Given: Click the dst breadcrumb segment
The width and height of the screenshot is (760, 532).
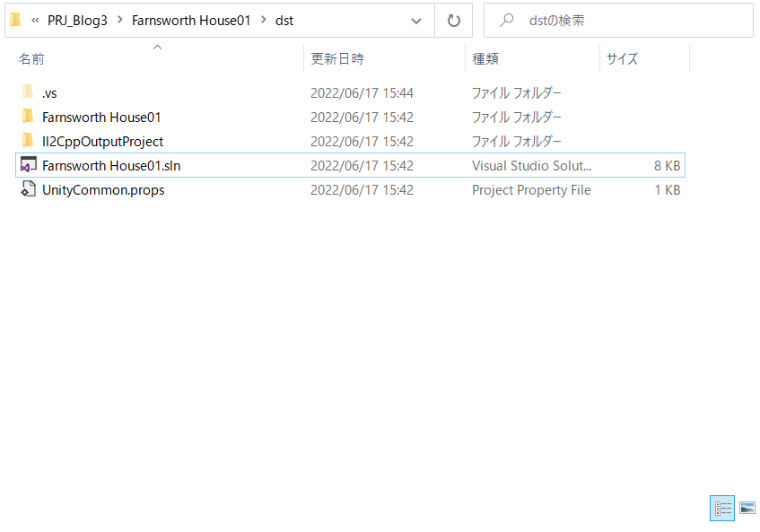Looking at the screenshot, I should point(284,21).
